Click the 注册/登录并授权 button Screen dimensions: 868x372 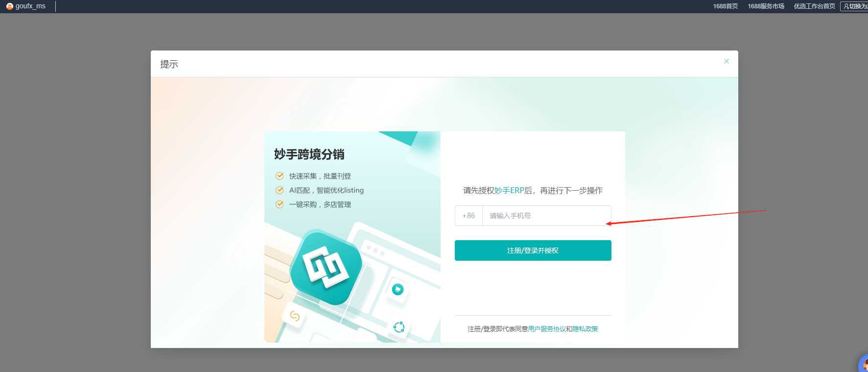pyautogui.click(x=533, y=250)
